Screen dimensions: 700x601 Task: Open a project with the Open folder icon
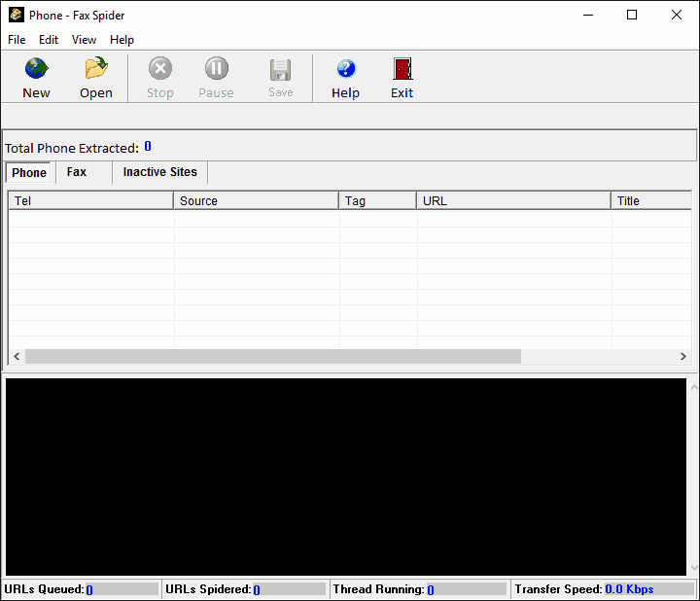(x=96, y=68)
